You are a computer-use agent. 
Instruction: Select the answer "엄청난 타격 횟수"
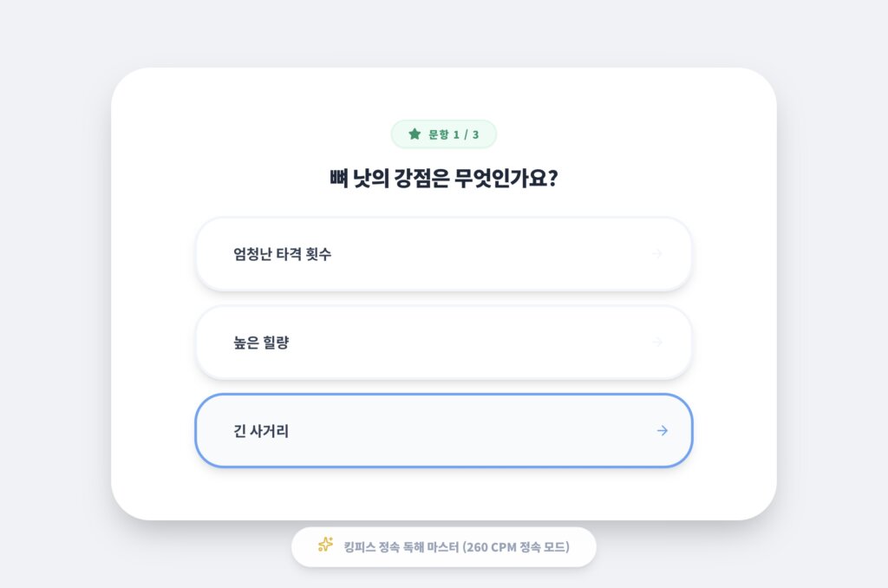443,254
